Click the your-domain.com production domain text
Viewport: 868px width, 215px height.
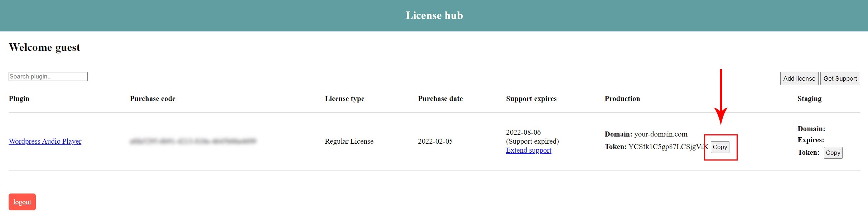pos(661,134)
